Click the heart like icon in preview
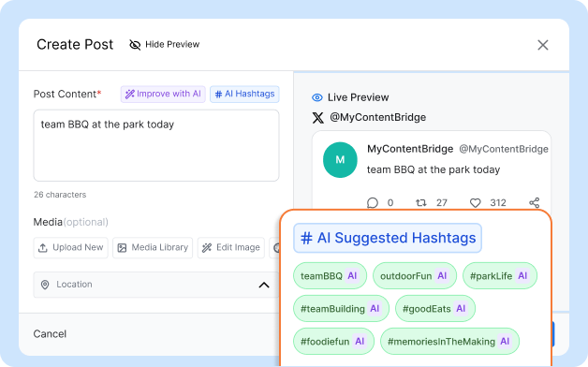The width and height of the screenshot is (588, 367). 475,203
